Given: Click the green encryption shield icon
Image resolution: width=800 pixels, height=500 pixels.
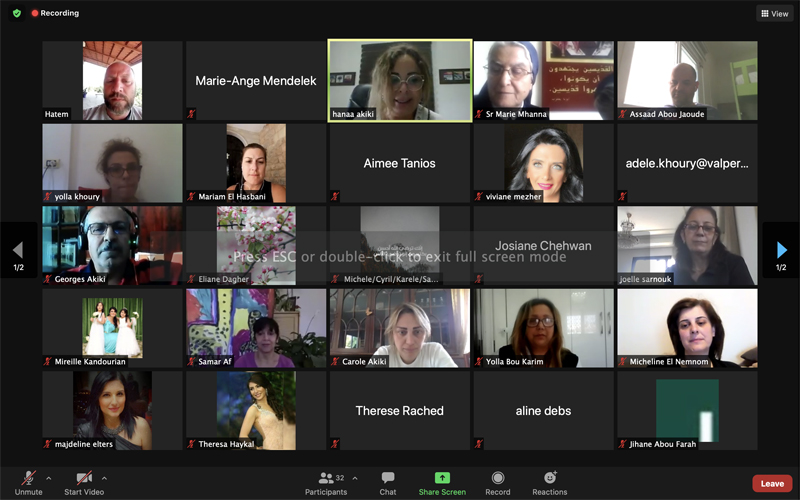Looking at the screenshot, I should click(16, 13).
